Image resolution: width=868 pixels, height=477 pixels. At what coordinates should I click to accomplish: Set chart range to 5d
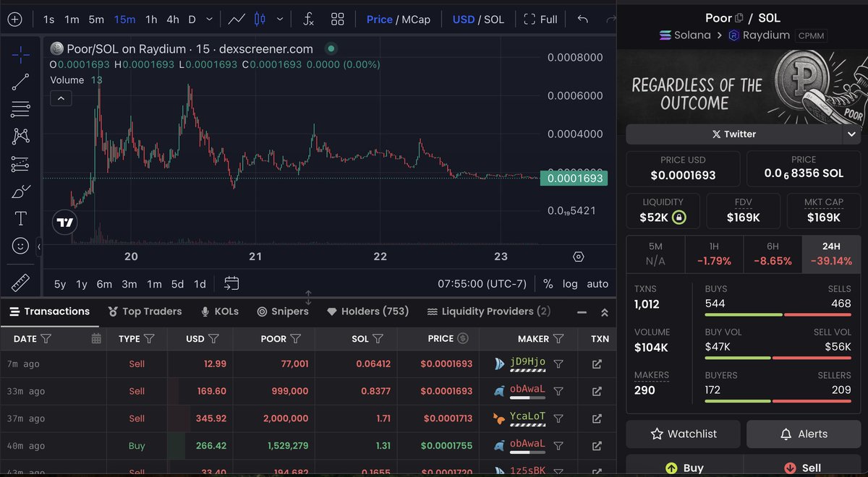[x=177, y=284]
